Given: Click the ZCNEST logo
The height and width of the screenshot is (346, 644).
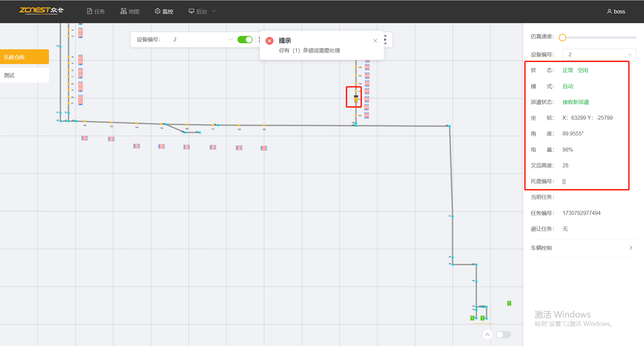Looking at the screenshot, I should pyautogui.click(x=41, y=11).
